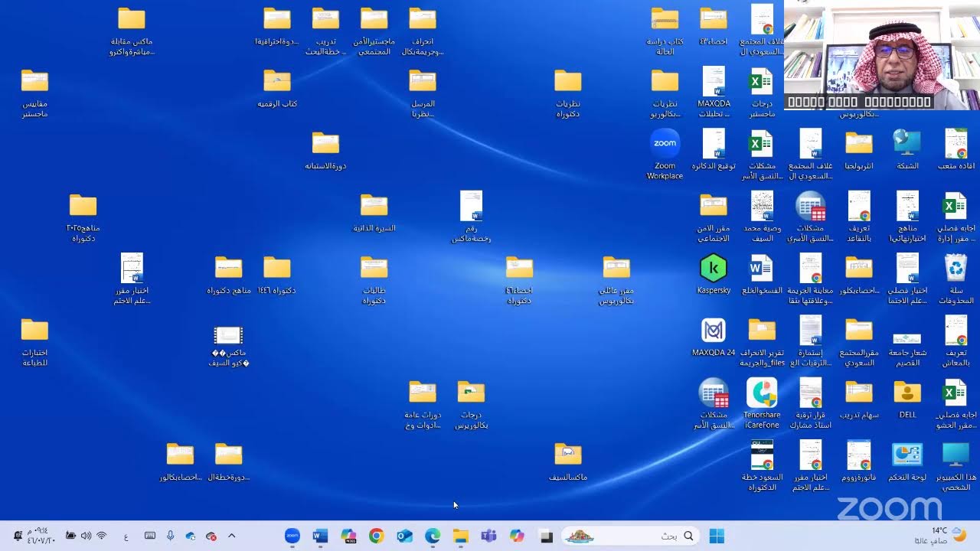The image size is (980, 551).
Task: Open the Windows Start button
Action: point(717,536)
